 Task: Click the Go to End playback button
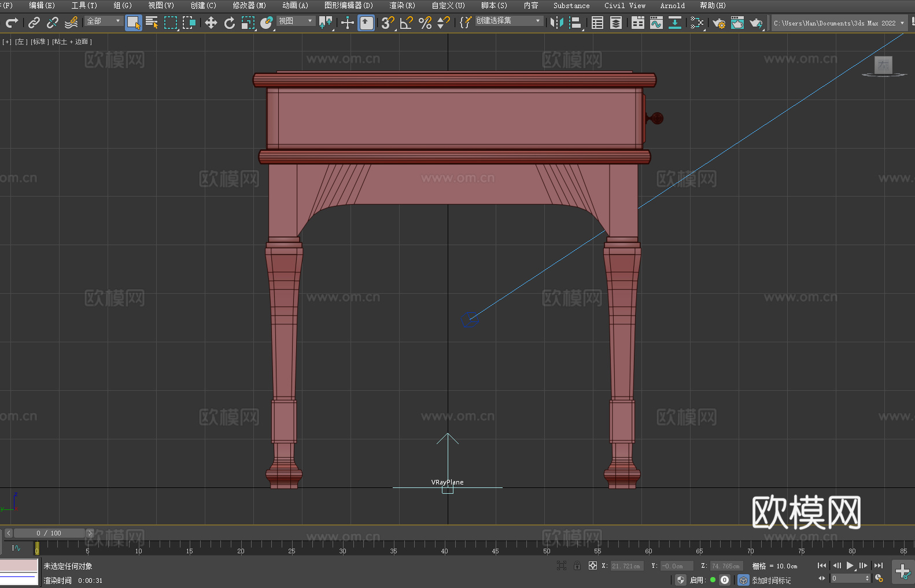tap(879, 565)
